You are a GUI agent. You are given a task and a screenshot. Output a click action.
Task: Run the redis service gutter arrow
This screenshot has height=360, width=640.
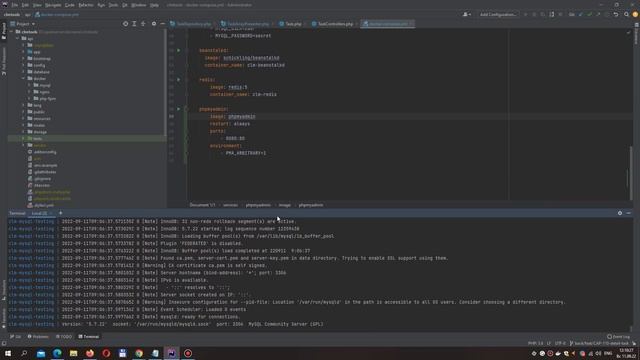point(178,80)
